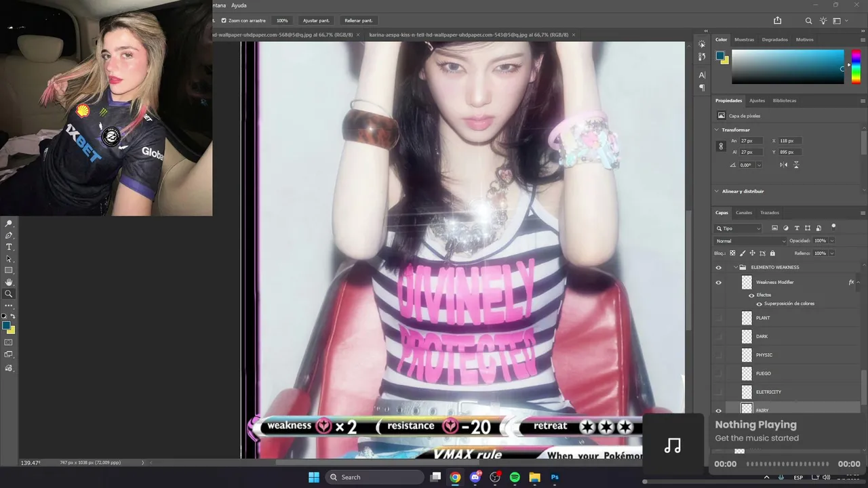The image size is (868, 488).
Task: Select the Hand tool
Action: point(9,282)
